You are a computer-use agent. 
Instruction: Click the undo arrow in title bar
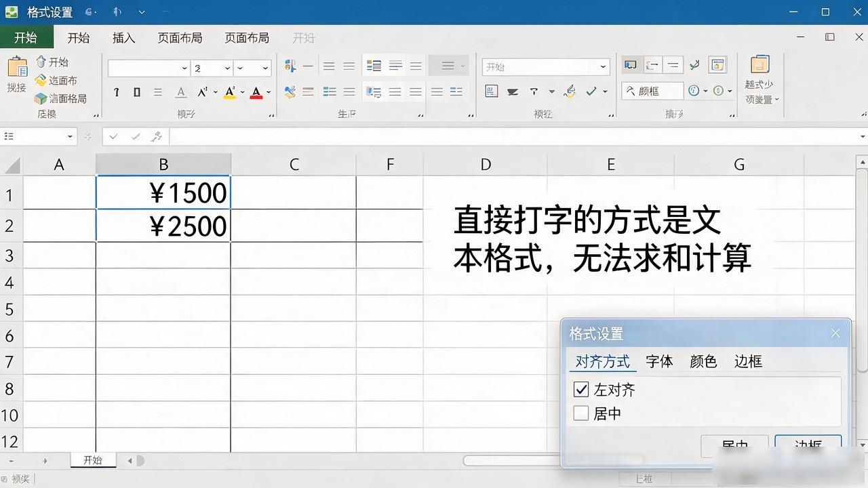click(91, 12)
